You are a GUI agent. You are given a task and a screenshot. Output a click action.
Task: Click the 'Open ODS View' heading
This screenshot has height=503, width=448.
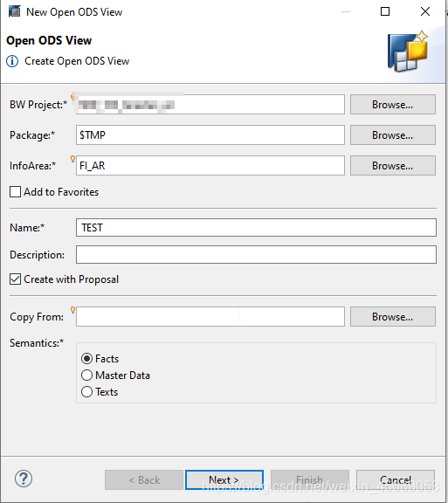49,40
